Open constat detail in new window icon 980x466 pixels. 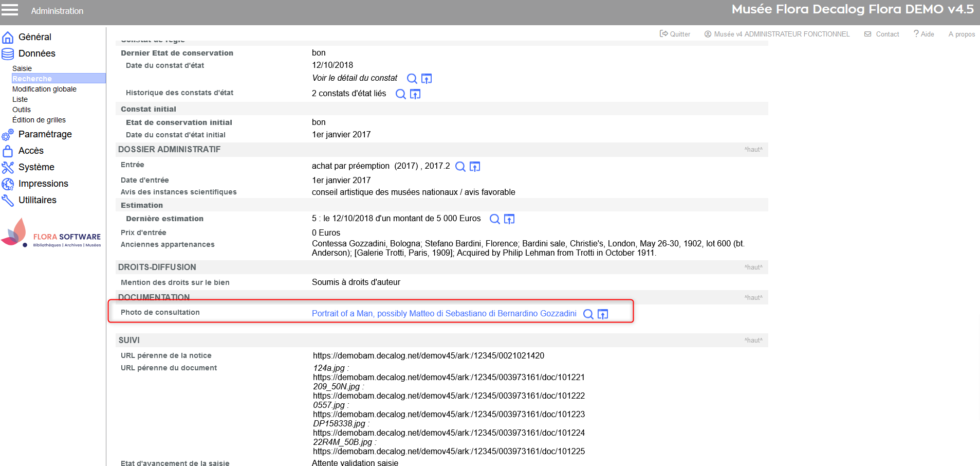427,79
